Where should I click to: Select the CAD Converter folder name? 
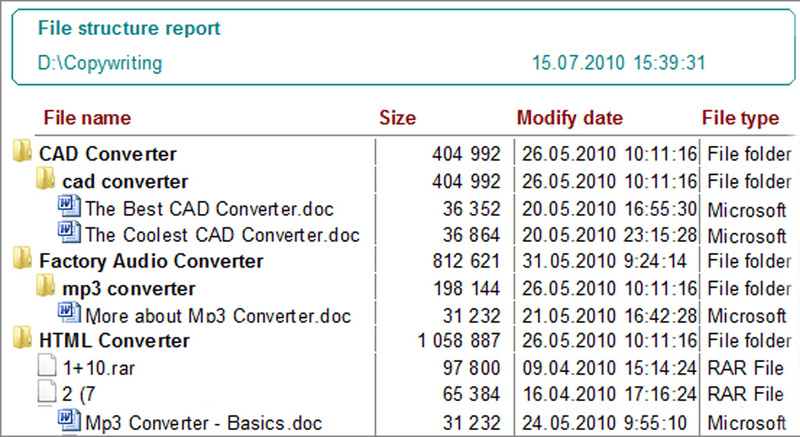(108, 154)
